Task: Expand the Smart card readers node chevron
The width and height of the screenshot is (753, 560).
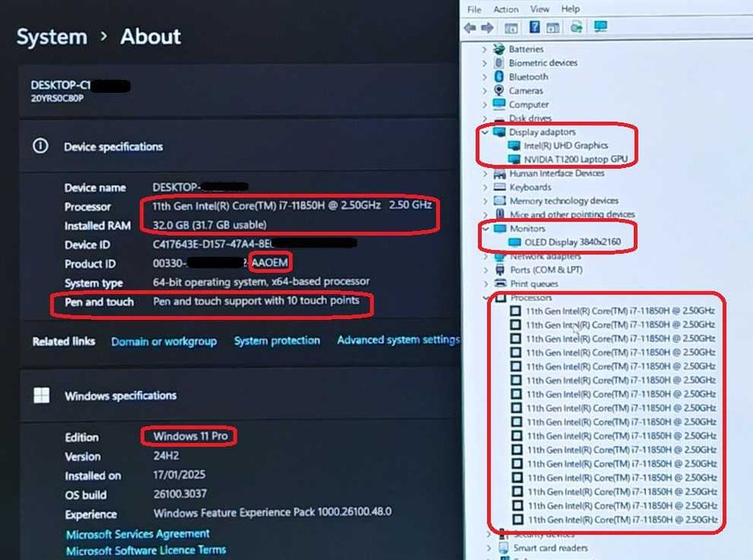Action: tap(489, 548)
